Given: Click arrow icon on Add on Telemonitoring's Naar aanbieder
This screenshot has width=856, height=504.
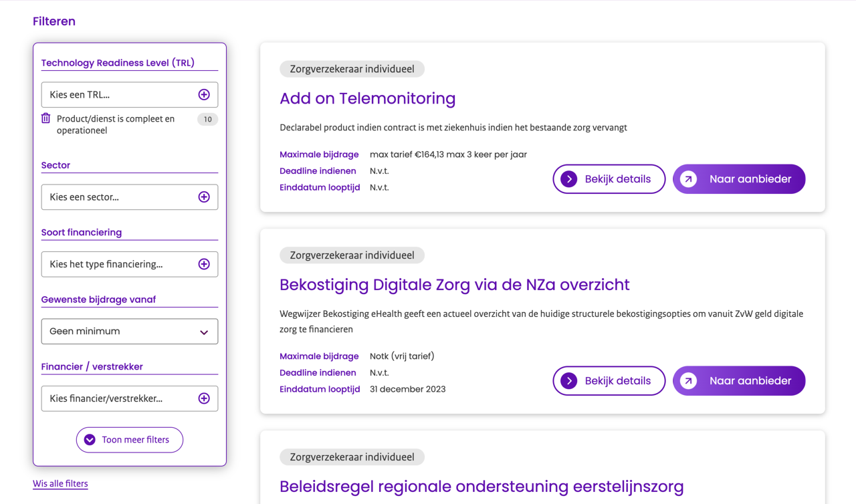Looking at the screenshot, I should tap(688, 179).
